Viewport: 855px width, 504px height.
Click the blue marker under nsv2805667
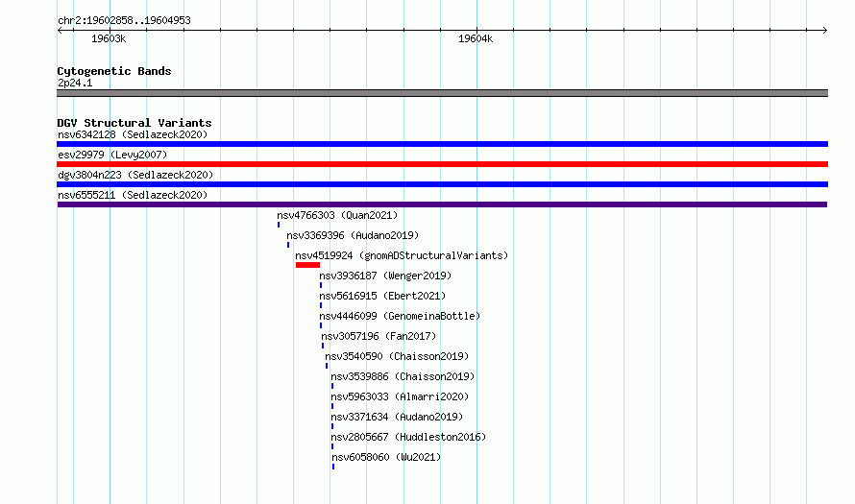pyautogui.click(x=332, y=446)
